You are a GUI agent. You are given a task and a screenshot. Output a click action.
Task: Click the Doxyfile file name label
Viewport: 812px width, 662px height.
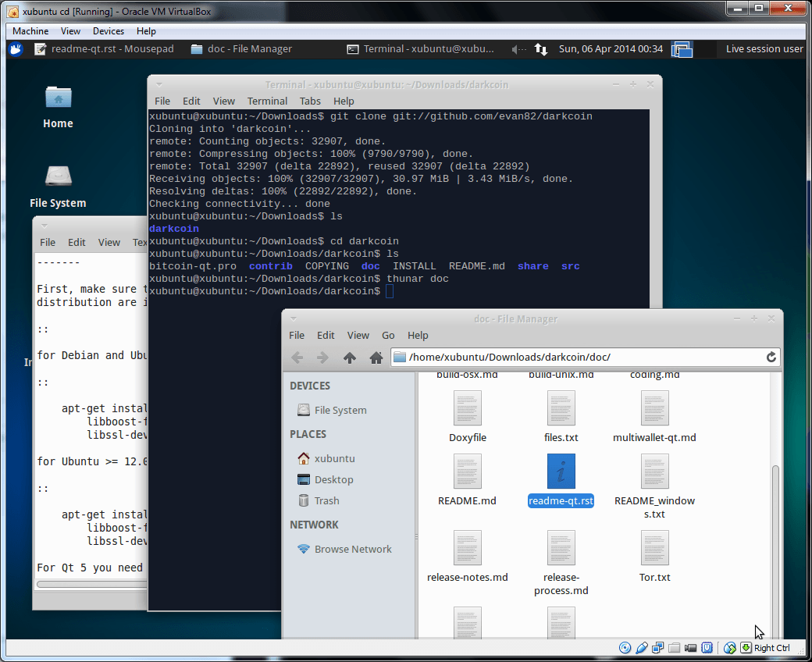tap(468, 438)
